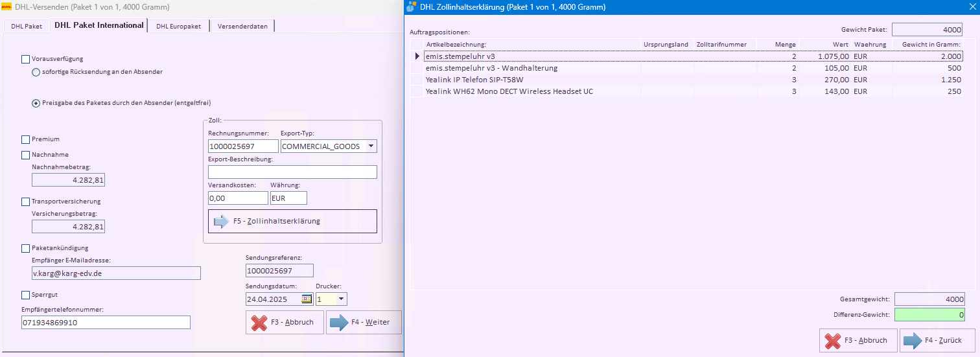Click the Währung EUR field
The height and width of the screenshot is (357, 980).
click(288, 198)
